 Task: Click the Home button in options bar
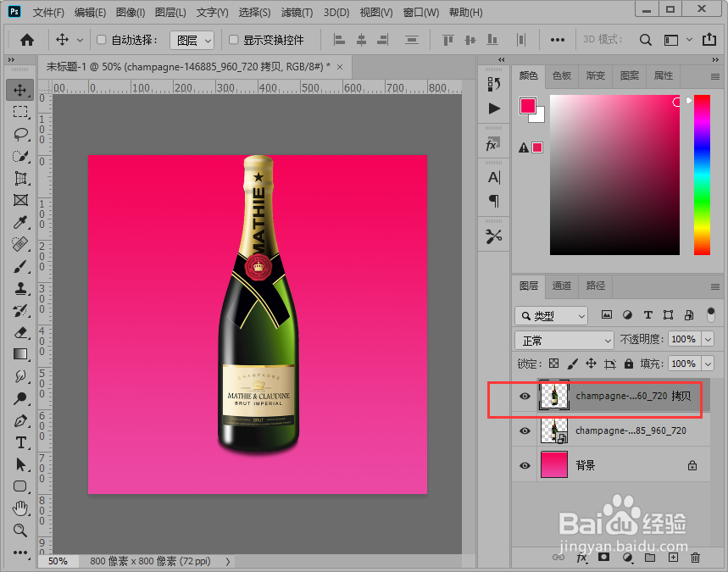[x=27, y=40]
